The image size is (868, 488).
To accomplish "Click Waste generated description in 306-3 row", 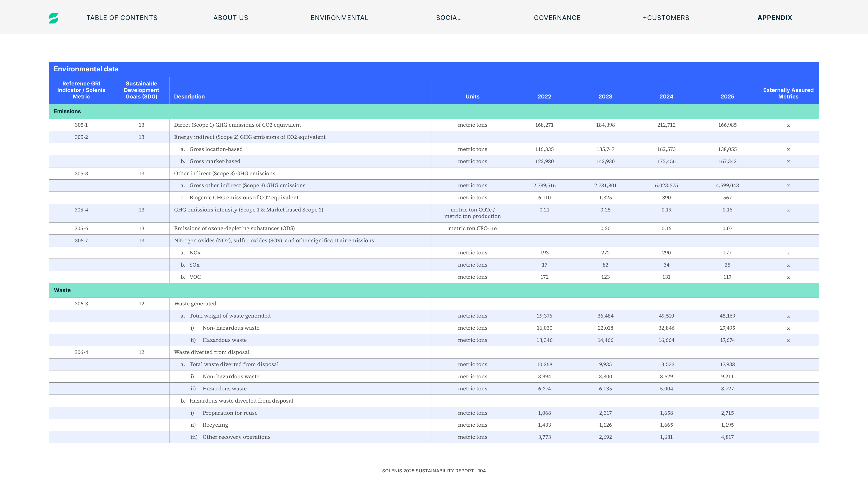I will (x=195, y=304).
